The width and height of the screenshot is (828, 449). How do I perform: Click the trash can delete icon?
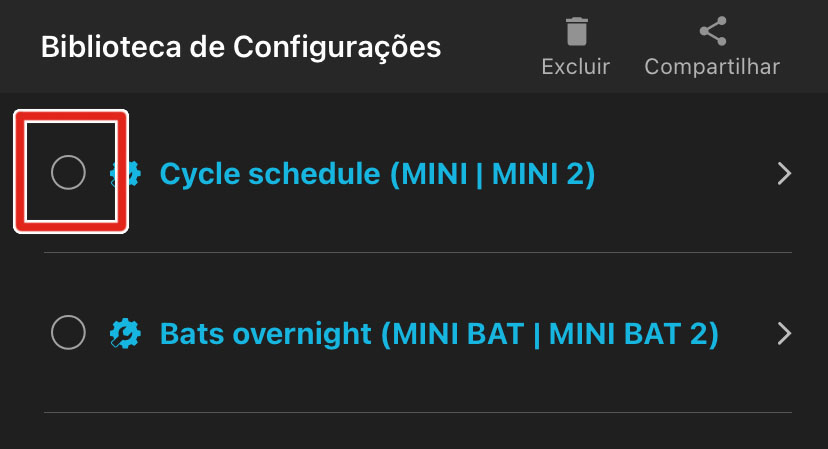pos(576,31)
